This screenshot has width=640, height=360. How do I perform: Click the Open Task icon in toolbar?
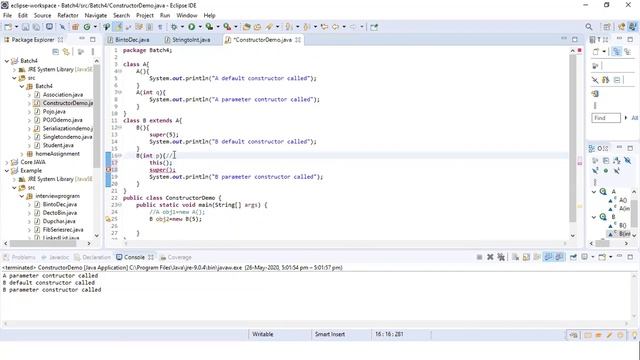click(257, 27)
